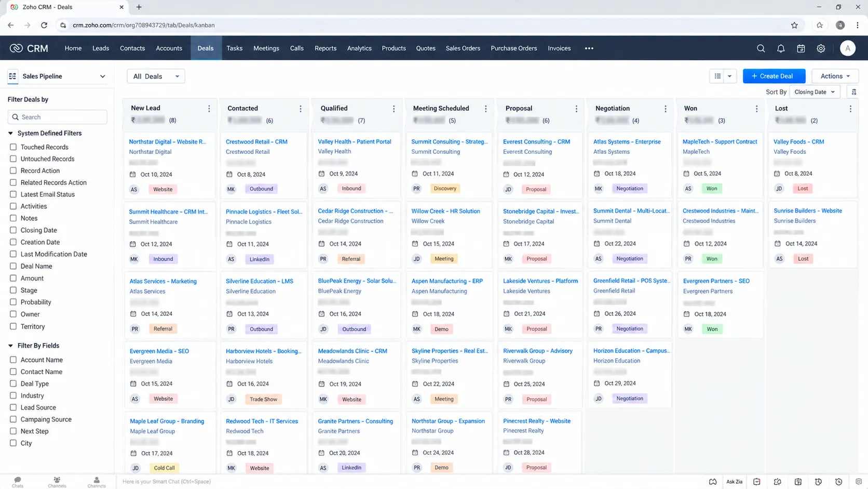Bookmark this page with the star icon
This screenshot has width=868, height=489.
[x=794, y=25]
